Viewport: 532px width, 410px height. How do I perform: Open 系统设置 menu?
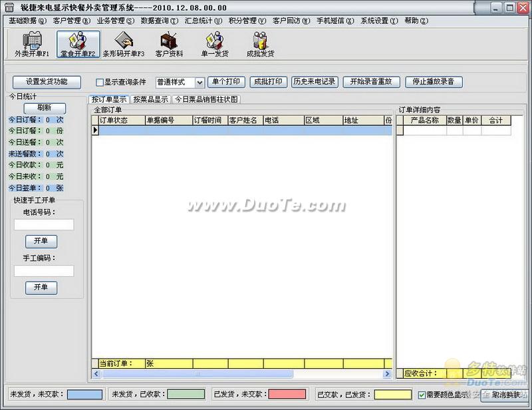379,21
